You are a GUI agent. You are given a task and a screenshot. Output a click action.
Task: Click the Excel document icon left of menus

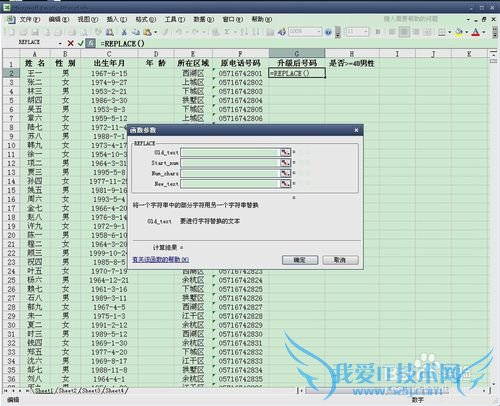click(11, 19)
